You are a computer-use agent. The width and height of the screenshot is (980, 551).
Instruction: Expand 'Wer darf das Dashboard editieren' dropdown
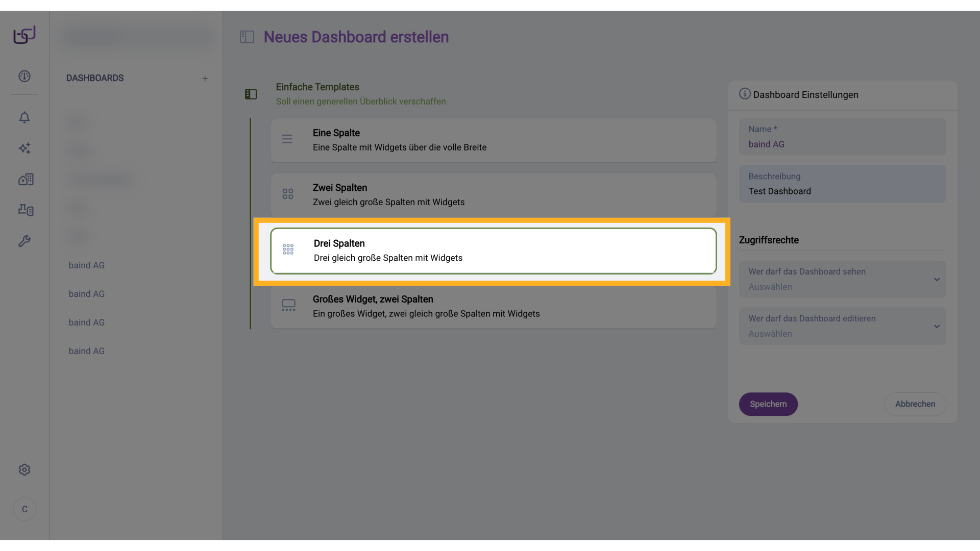(842, 327)
